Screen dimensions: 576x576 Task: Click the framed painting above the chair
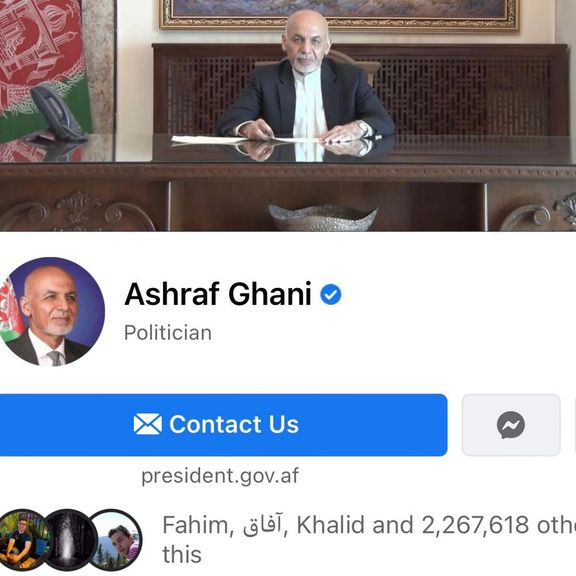[x=339, y=15]
